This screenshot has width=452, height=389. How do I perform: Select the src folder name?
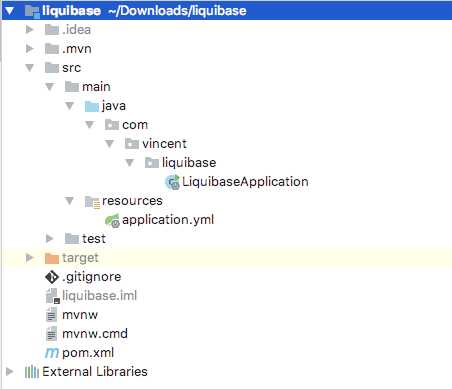pyautogui.click(x=71, y=68)
